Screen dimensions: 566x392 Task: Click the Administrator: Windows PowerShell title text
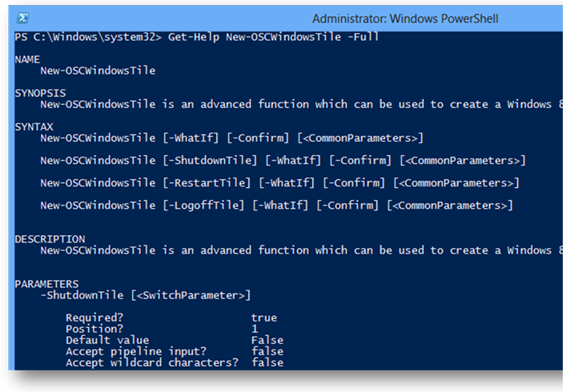click(x=405, y=18)
